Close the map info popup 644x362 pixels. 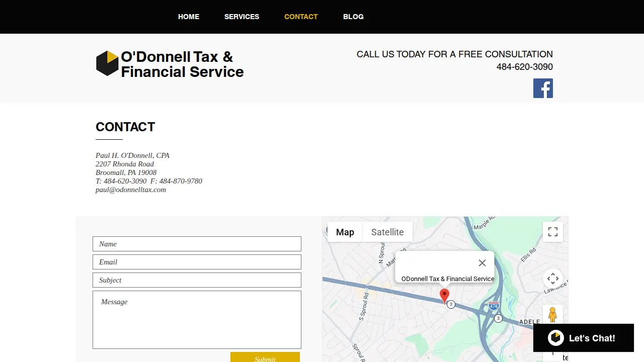coord(482,263)
